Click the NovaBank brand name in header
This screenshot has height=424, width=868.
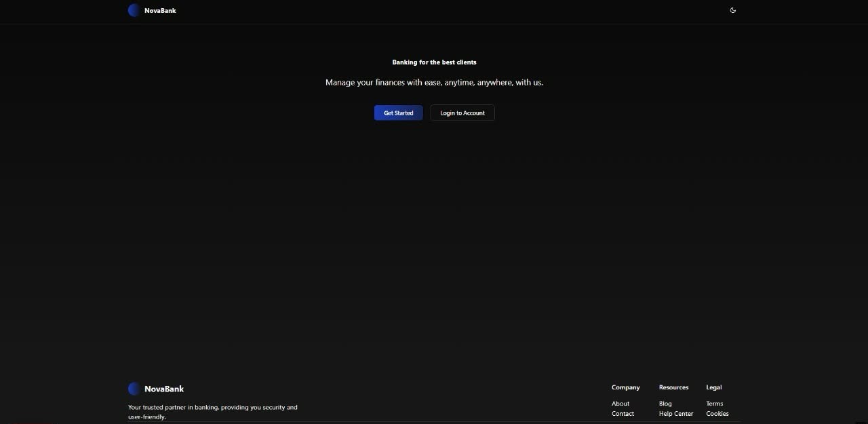(x=160, y=11)
